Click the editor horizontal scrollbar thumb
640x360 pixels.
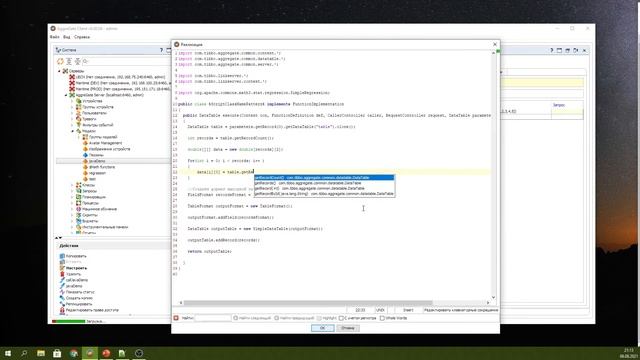pyautogui.click(x=308, y=303)
